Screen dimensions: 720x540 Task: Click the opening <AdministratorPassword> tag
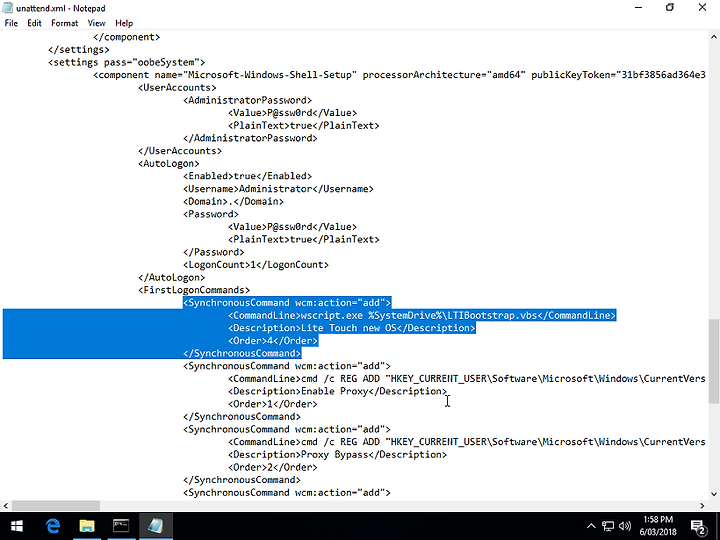248,100
